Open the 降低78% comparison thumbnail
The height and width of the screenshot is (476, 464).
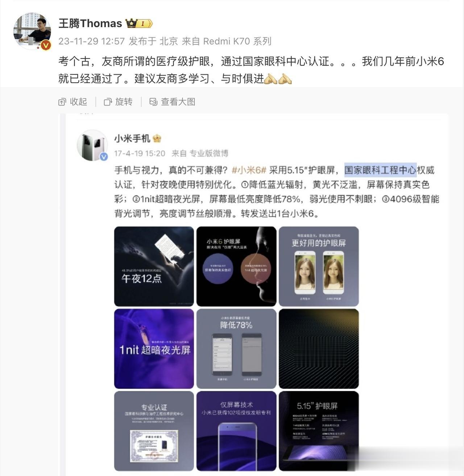pyautogui.click(x=236, y=349)
